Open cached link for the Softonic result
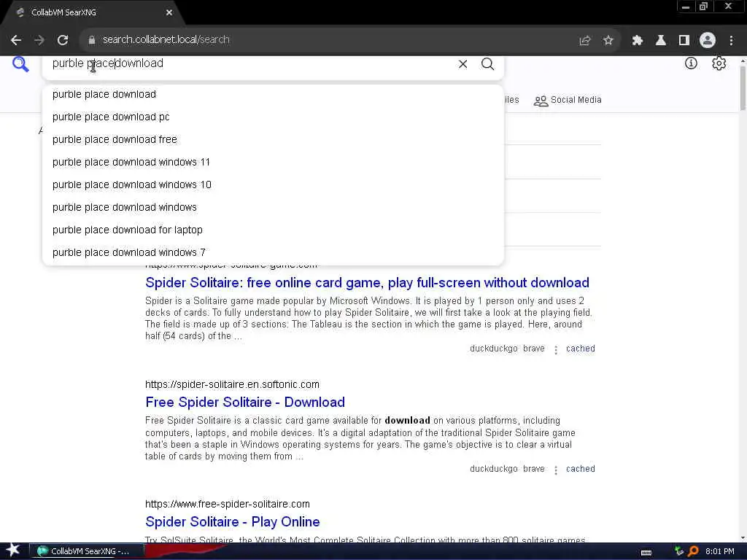The image size is (747, 560). pos(580,469)
